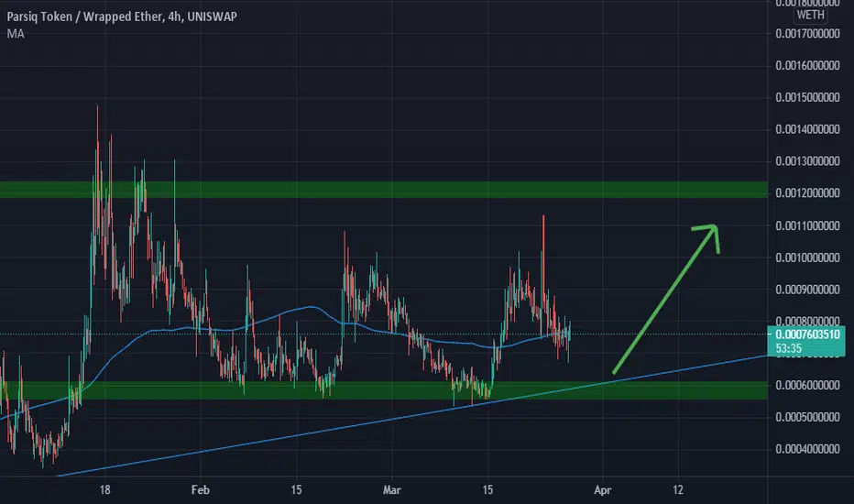Click the Apr label on time axis
The width and height of the screenshot is (854, 504).
[x=602, y=490]
